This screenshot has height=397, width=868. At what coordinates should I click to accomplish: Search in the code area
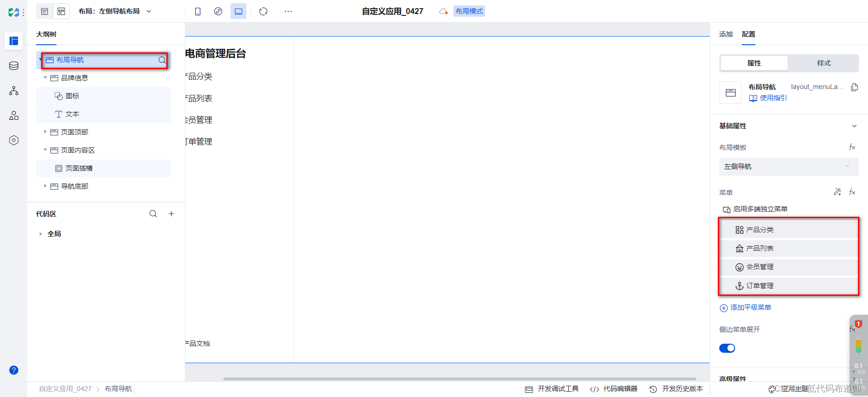[x=153, y=214]
